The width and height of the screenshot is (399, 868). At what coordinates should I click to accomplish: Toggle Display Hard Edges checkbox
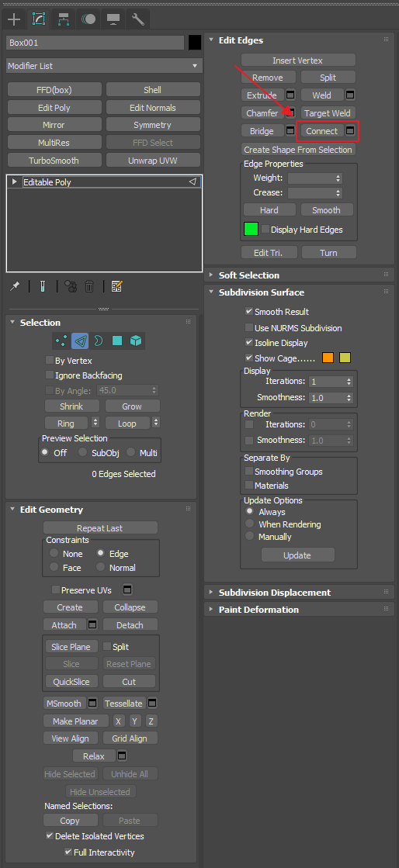pos(265,229)
